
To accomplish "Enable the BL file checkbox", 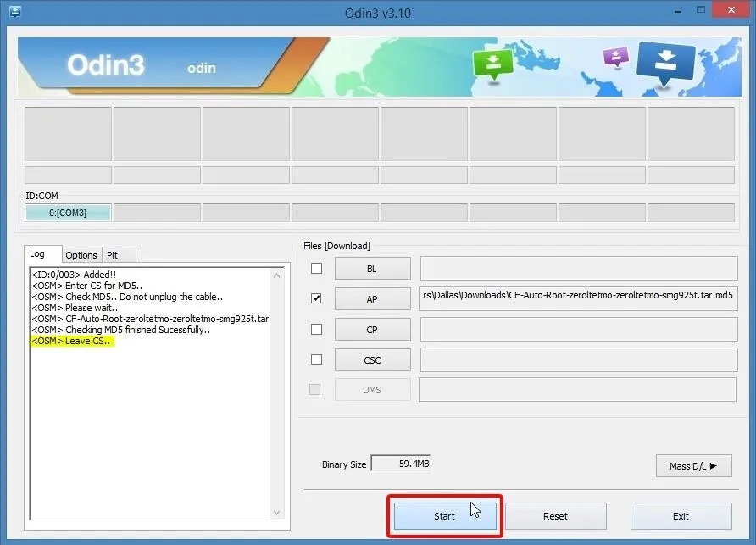I will pyautogui.click(x=316, y=269).
